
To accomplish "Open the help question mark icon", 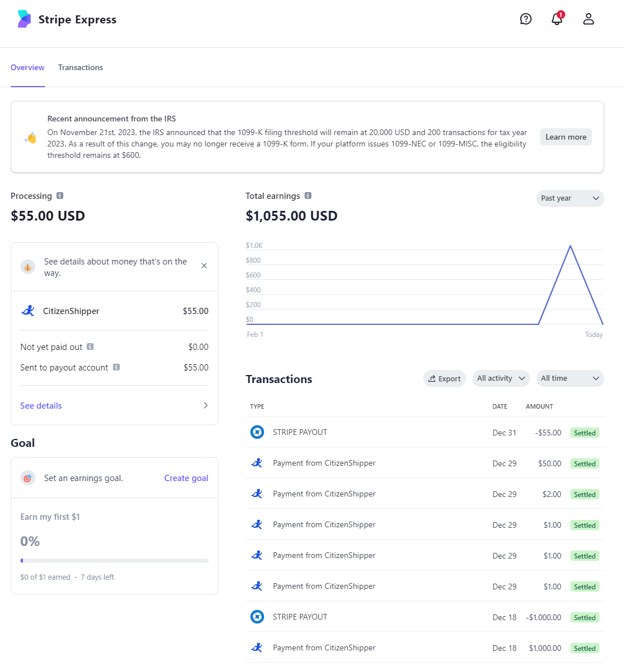I will tap(525, 19).
